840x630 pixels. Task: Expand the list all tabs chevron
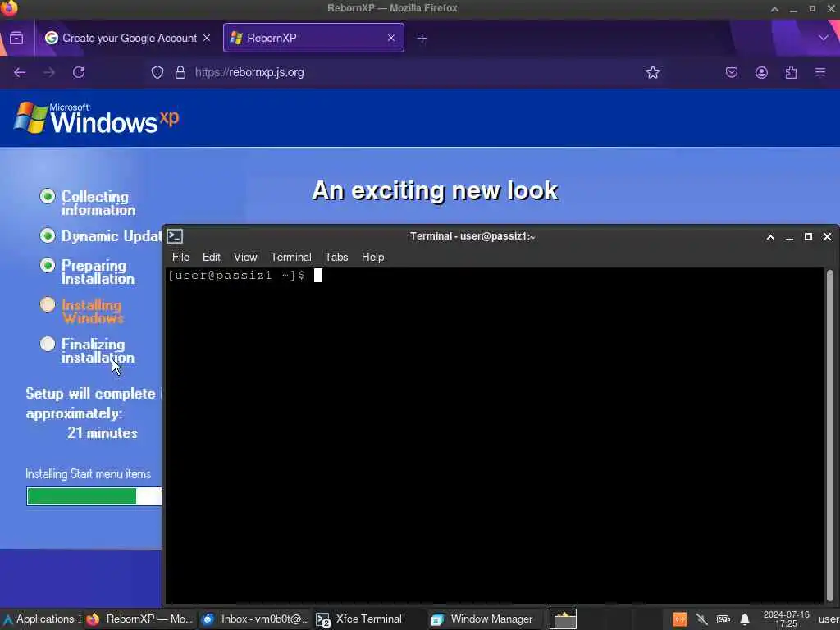tap(824, 38)
